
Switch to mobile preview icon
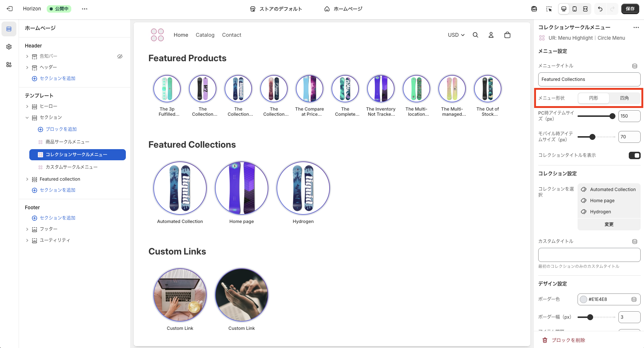tap(575, 9)
